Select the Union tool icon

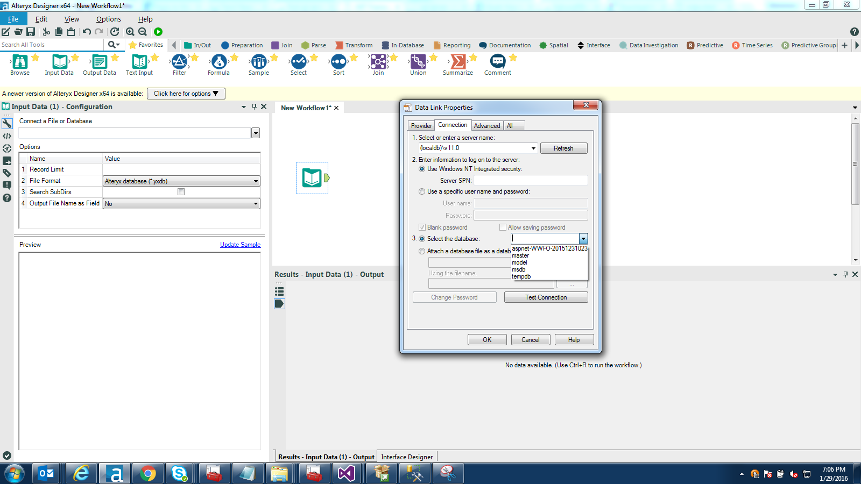coord(418,61)
